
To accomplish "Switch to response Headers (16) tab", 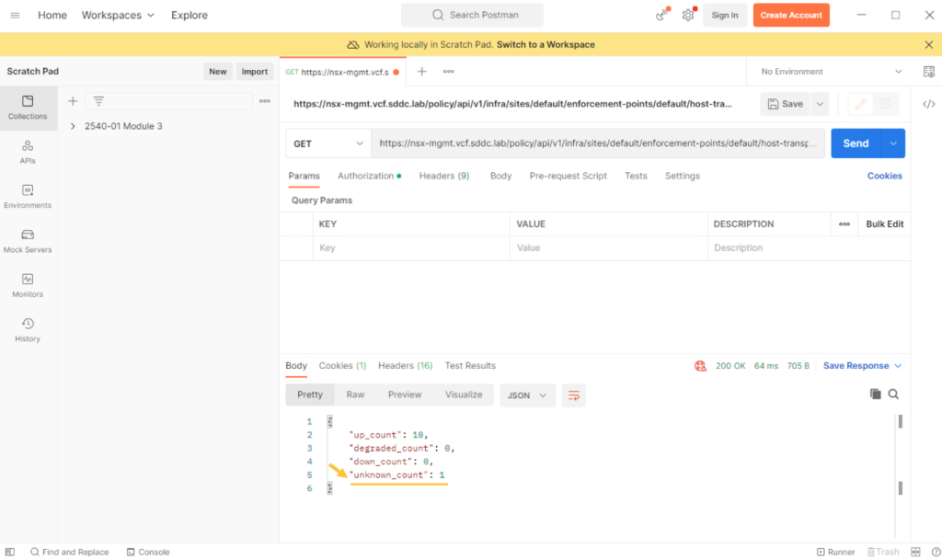I will coord(405,366).
